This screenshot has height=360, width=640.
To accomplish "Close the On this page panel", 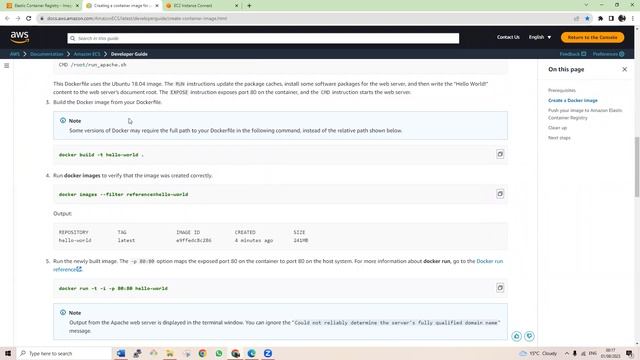I will click(x=624, y=69).
